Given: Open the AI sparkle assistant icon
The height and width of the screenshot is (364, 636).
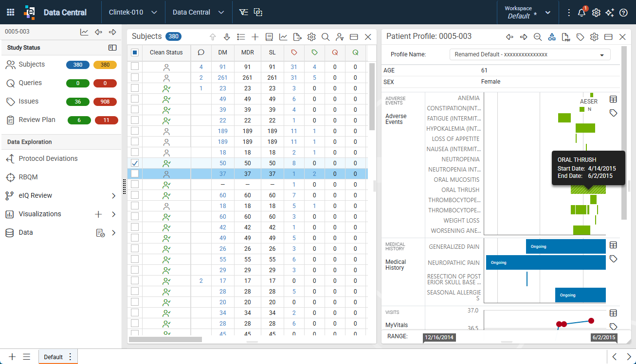Looking at the screenshot, I should pos(610,13).
